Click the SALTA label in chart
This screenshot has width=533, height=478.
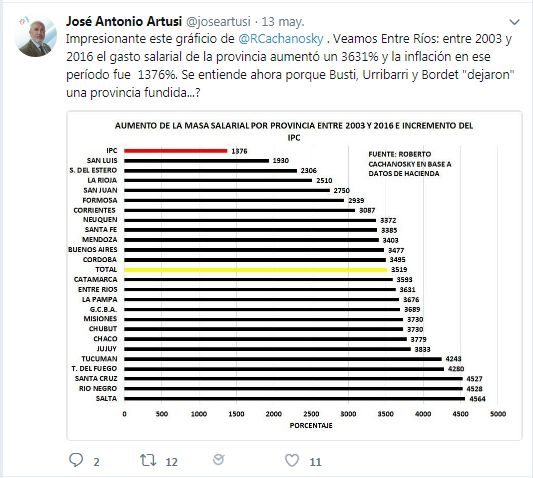pyautogui.click(x=106, y=398)
